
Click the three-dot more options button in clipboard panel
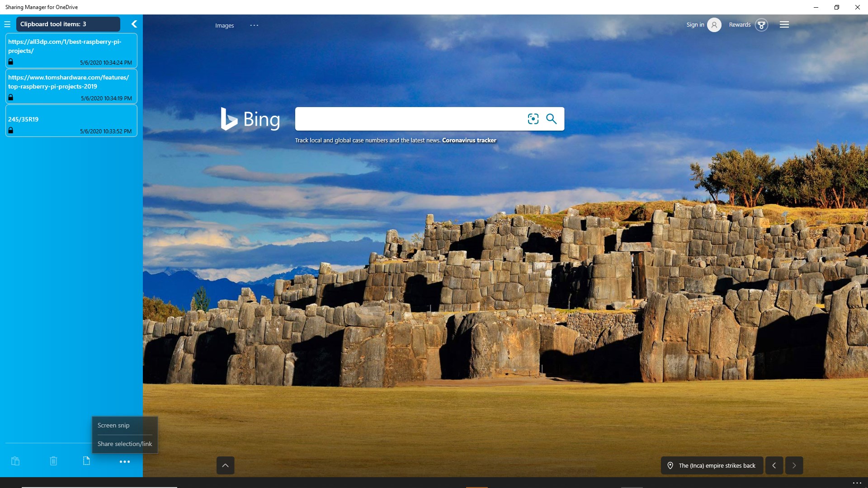coord(124,462)
